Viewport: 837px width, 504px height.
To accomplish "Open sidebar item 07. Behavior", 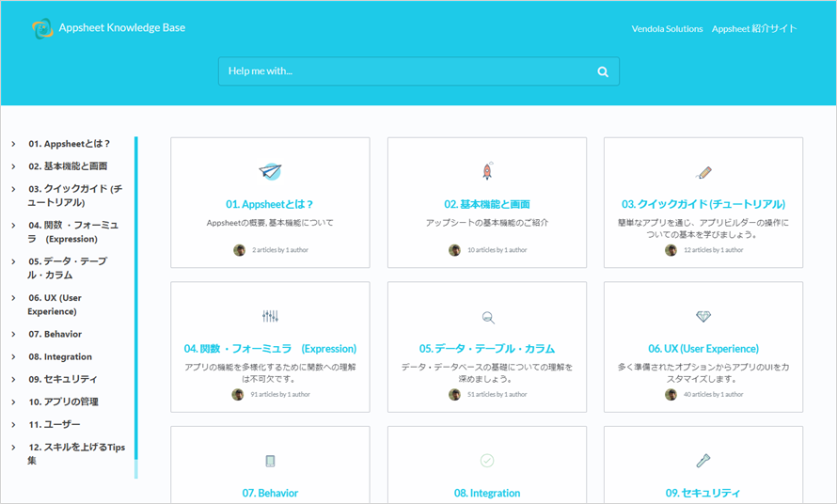I will (55, 334).
